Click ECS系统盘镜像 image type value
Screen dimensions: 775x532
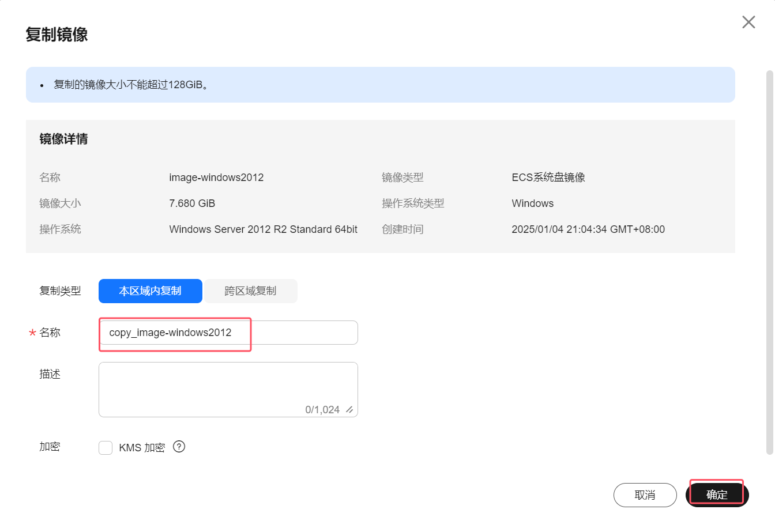pos(548,178)
